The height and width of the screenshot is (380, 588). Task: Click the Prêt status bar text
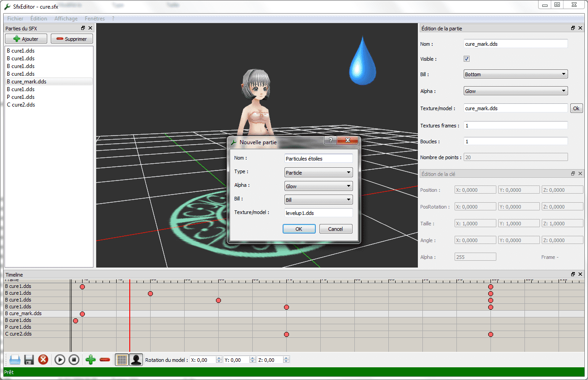[9, 372]
